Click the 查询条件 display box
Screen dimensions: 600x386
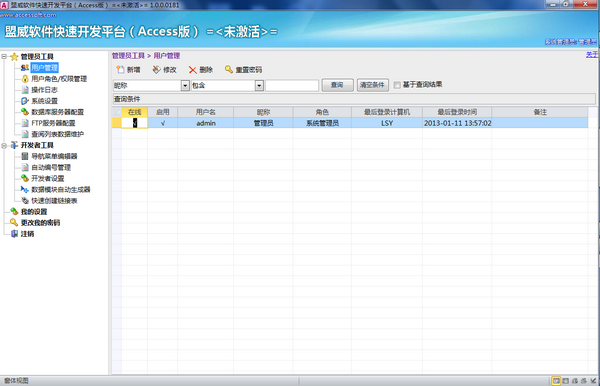click(x=354, y=99)
